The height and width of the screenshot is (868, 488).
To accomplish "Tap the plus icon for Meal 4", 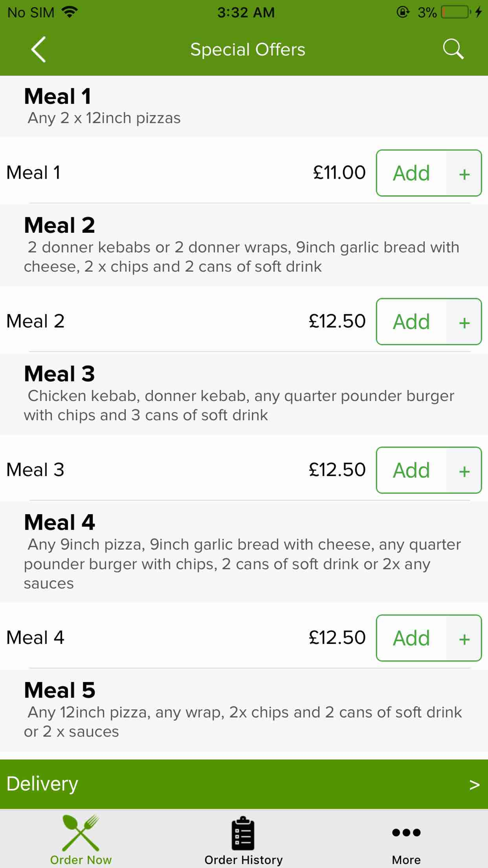I will click(x=464, y=638).
